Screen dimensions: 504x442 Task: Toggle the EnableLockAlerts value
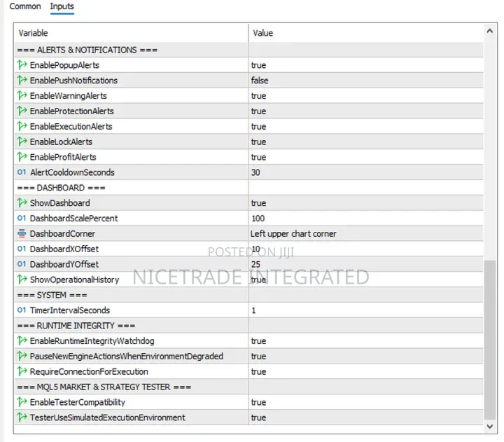click(x=366, y=141)
